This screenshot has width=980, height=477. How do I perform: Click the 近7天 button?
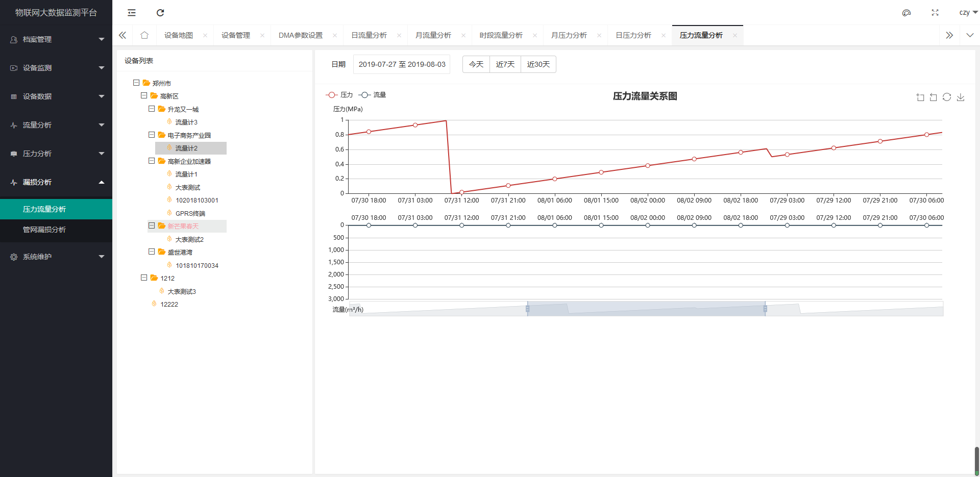click(x=505, y=64)
